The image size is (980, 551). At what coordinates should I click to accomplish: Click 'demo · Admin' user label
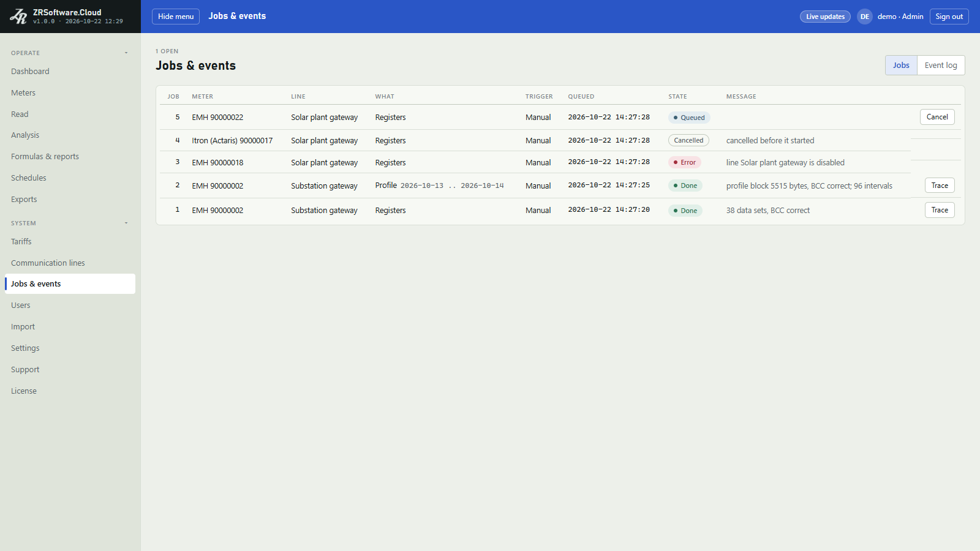(x=900, y=17)
